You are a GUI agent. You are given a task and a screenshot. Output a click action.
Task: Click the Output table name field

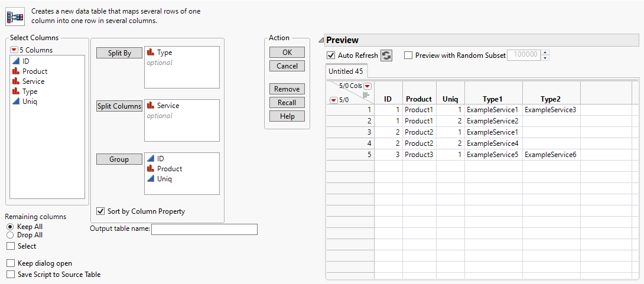coord(204,230)
